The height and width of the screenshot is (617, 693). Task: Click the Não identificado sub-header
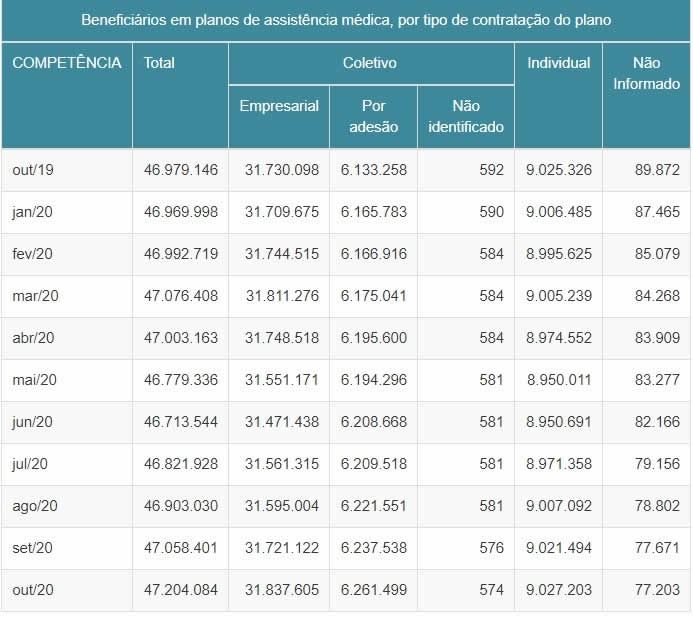[x=466, y=116]
